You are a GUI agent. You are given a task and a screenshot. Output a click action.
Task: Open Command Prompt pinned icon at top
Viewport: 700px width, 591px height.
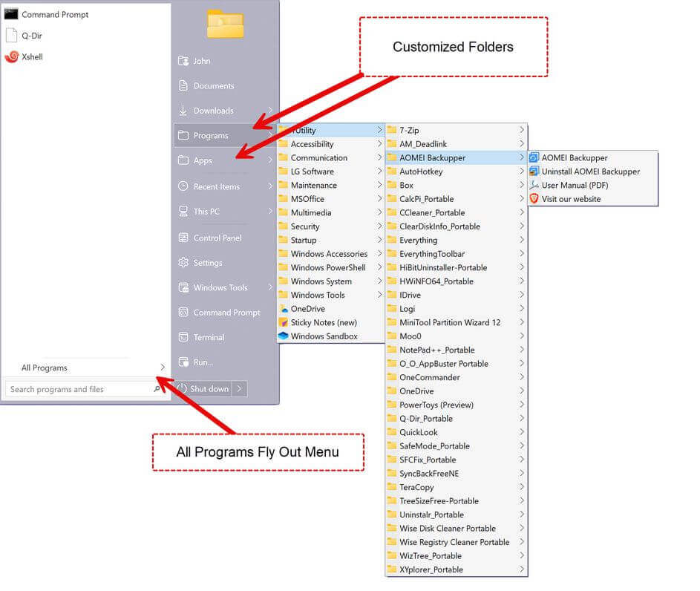click(10, 14)
